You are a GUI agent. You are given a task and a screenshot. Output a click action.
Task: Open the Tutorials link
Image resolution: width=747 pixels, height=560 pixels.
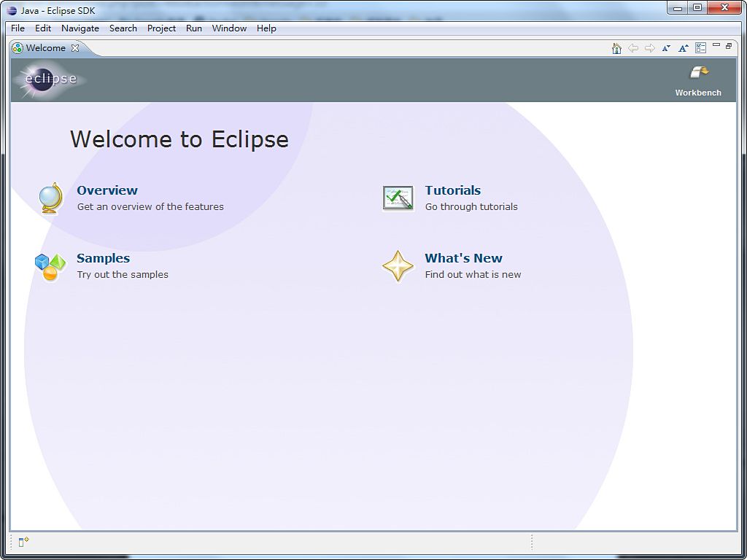pyautogui.click(x=452, y=190)
